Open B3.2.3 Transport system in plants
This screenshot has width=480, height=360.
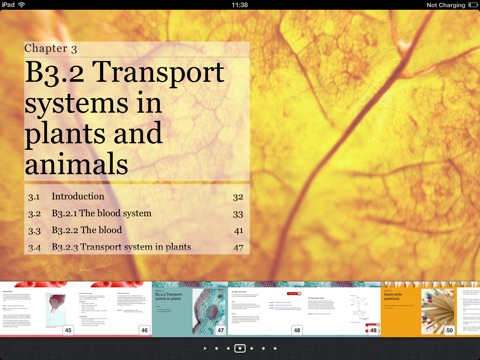(x=137, y=247)
